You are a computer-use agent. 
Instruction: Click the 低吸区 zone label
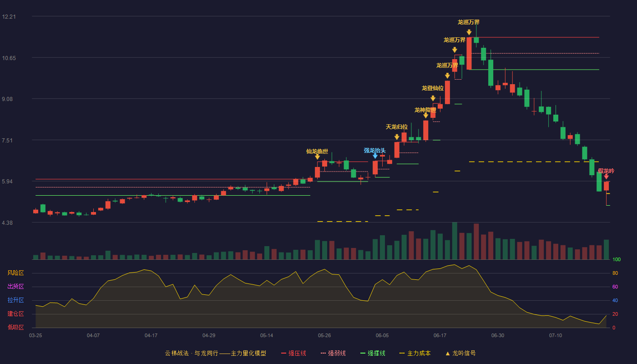coord(15,327)
